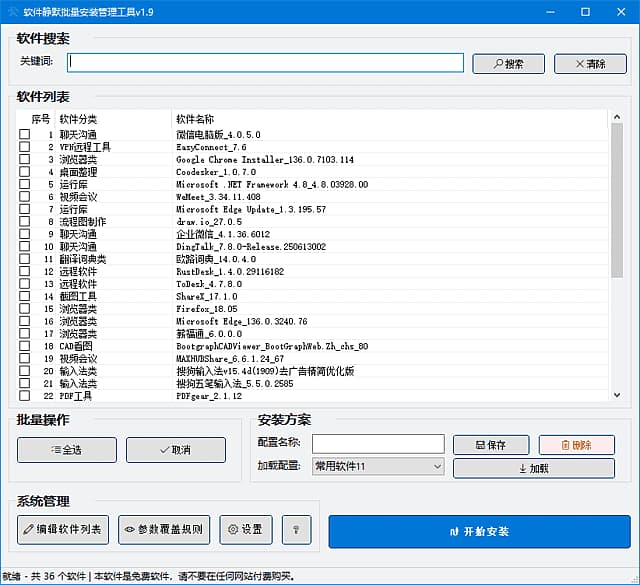Toggle the Firefox_18.05 row checkbox
Image resolution: width=640 pixels, height=585 pixels.
pos(24,309)
